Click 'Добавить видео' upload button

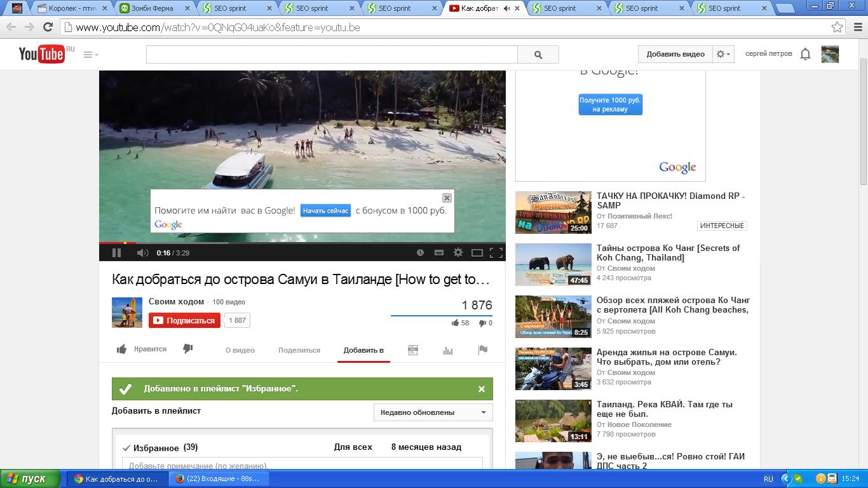point(675,54)
